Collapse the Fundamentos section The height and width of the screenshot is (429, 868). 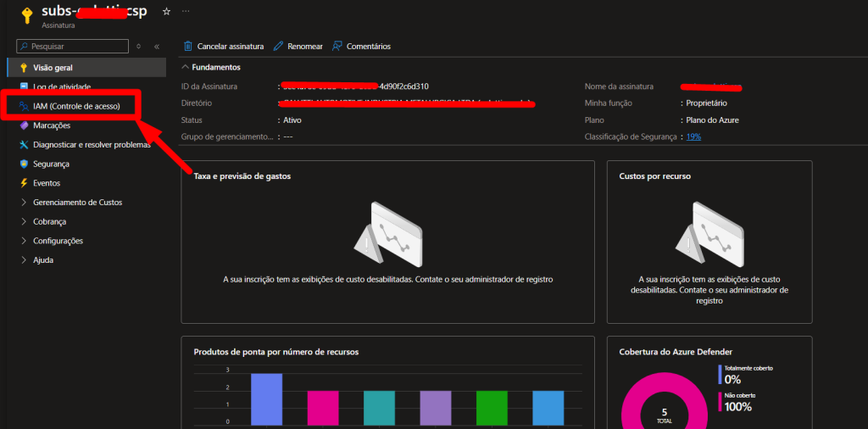[x=186, y=67]
